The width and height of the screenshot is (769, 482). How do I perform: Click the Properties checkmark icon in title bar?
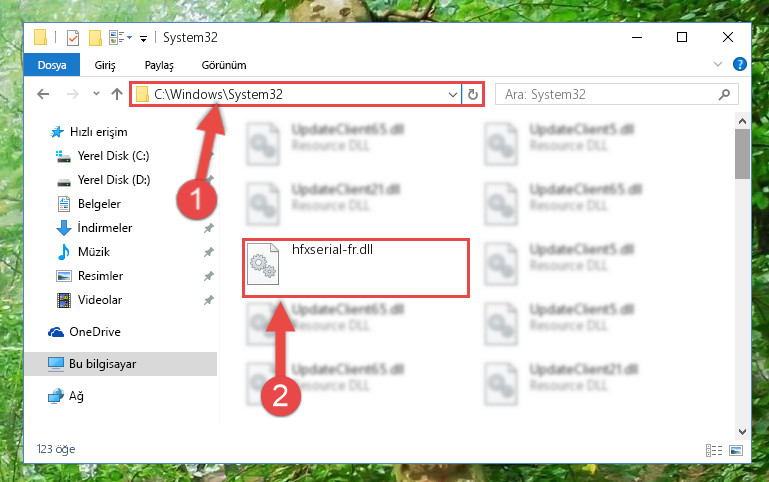pos(73,38)
